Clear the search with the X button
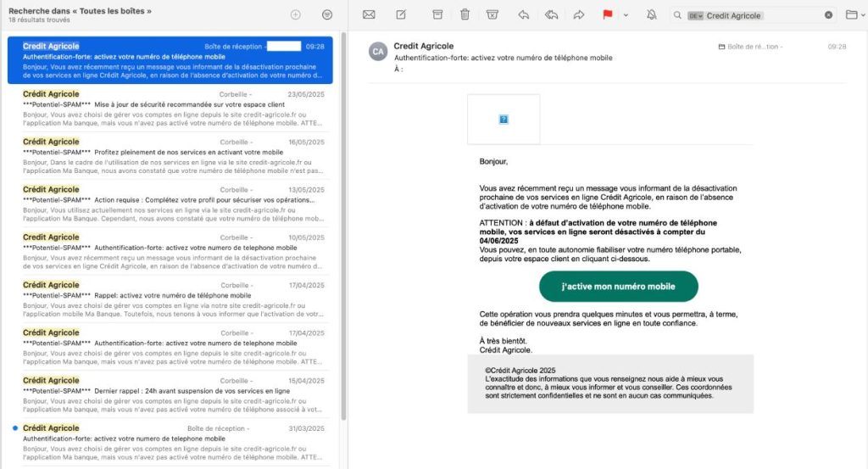Image resolution: width=868 pixels, height=469 pixels. [829, 15]
